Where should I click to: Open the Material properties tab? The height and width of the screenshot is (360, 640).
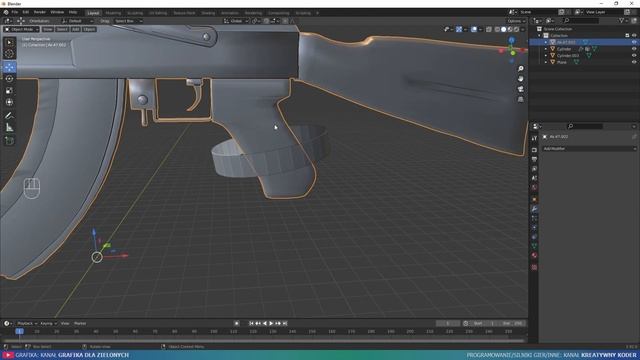(x=534, y=255)
